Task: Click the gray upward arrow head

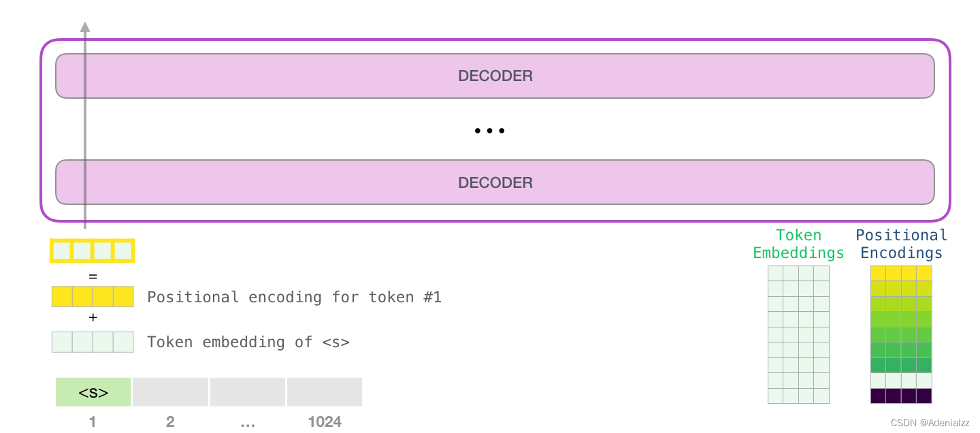Action: pos(85,27)
